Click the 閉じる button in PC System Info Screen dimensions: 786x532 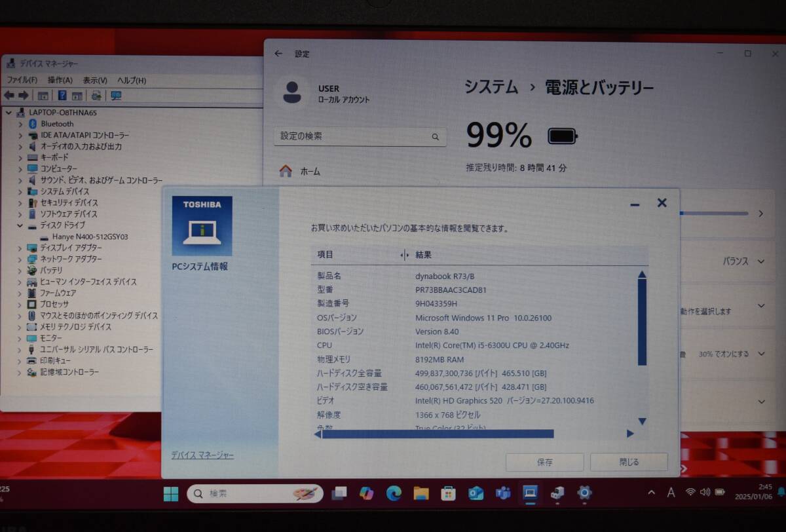click(x=629, y=462)
